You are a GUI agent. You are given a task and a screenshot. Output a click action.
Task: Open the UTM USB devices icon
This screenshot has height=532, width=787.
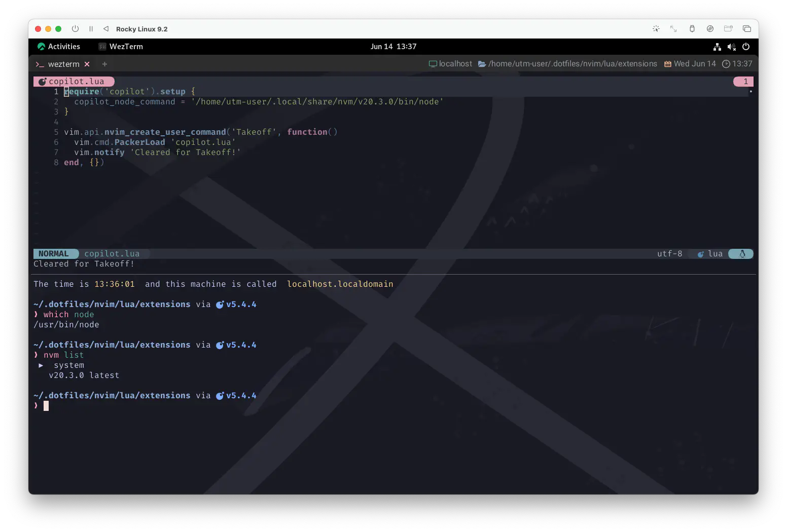(x=692, y=29)
